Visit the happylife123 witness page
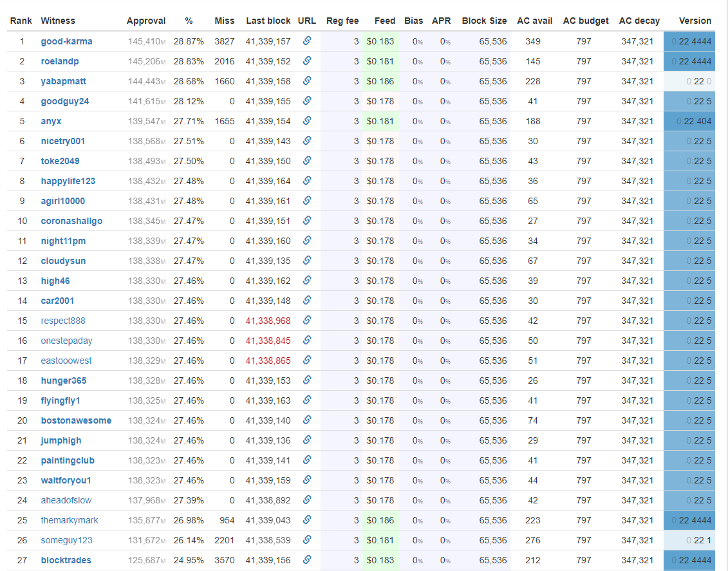 pyautogui.click(x=68, y=181)
